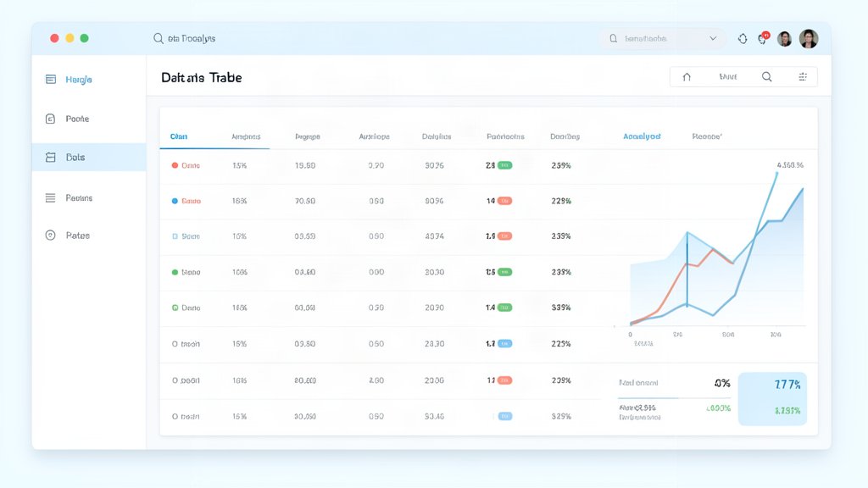Screen dimensions: 868x488
Task: Click the blue status dot in the 70.50 row
Action: pos(175,201)
